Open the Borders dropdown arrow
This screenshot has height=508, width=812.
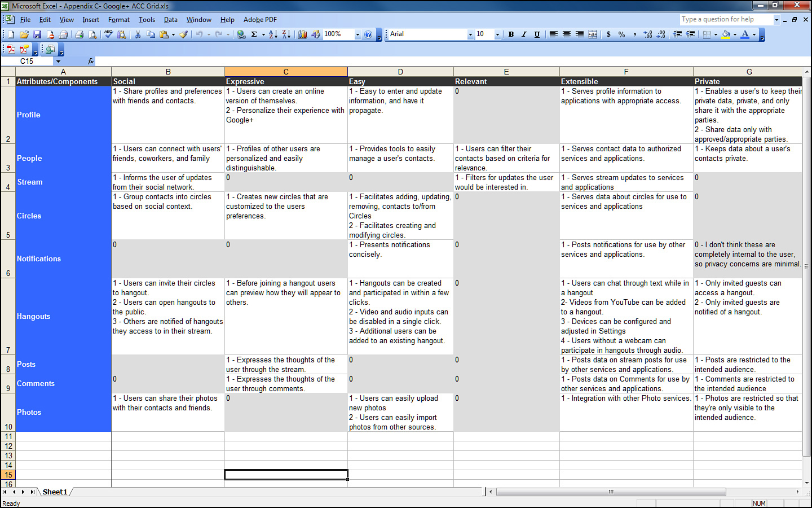pyautogui.click(x=716, y=34)
